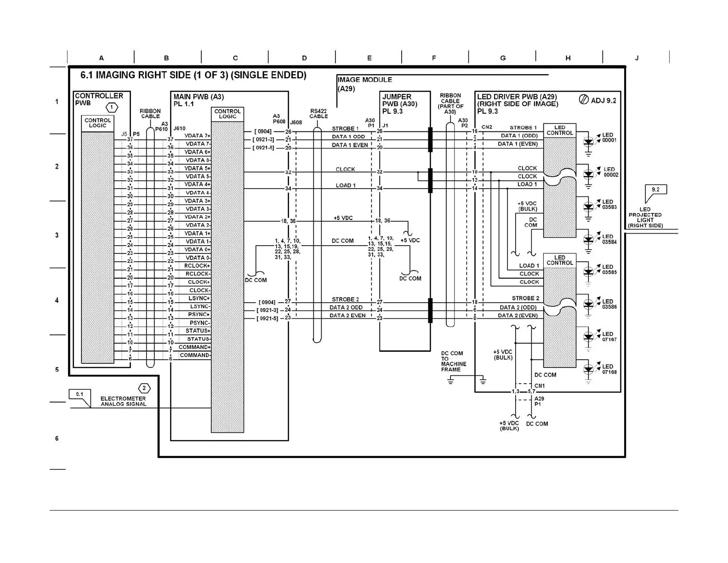The height and width of the screenshot is (563, 728).
Task: Select the LED 07168 diode symbol
Action: tap(589, 369)
